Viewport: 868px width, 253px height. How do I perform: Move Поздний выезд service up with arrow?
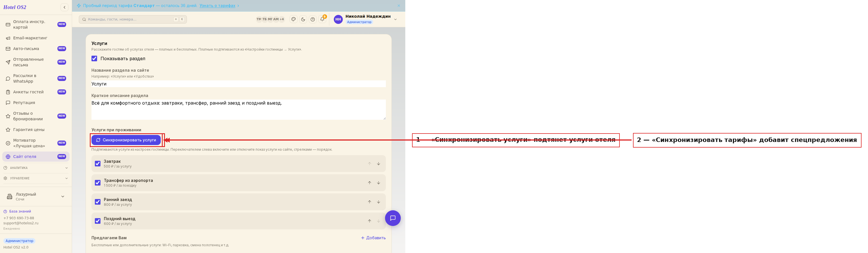369,221
